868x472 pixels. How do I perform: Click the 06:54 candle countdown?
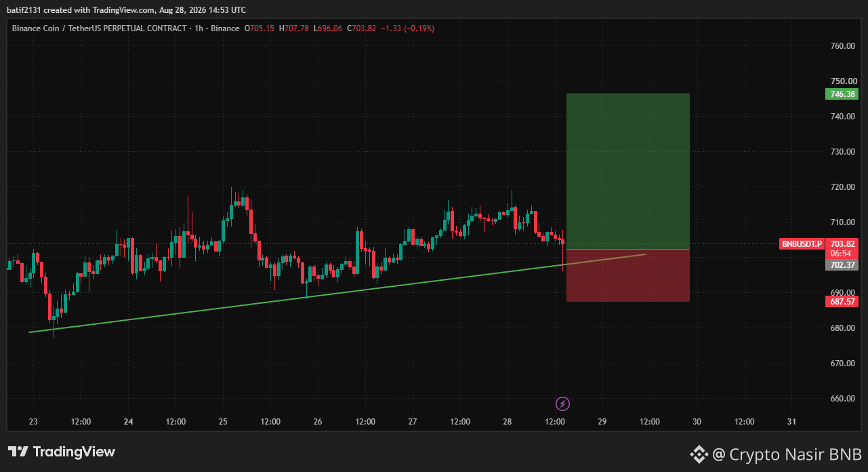click(842, 253)
